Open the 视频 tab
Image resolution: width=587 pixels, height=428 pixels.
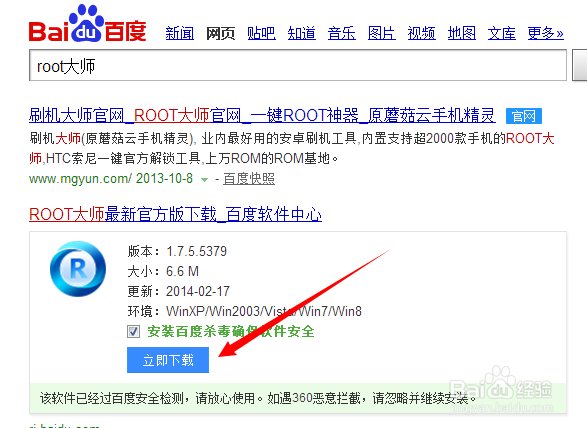tap(422, 33)
